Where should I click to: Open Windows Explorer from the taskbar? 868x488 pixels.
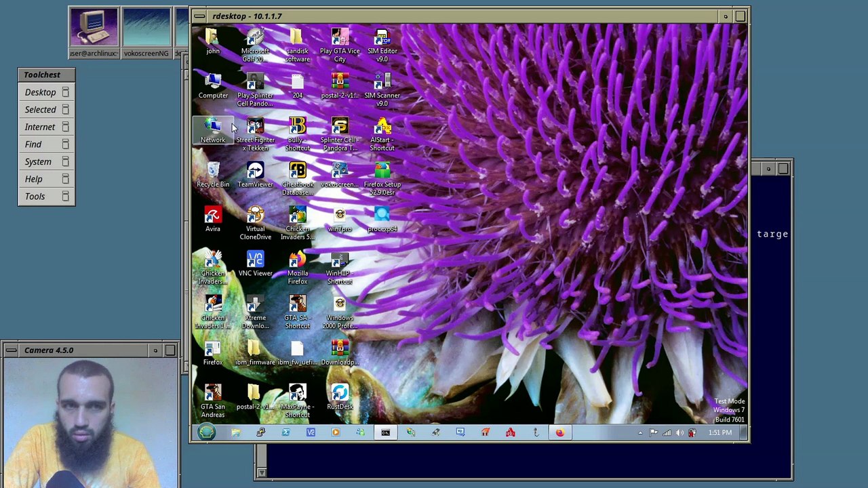click(235, 432)
